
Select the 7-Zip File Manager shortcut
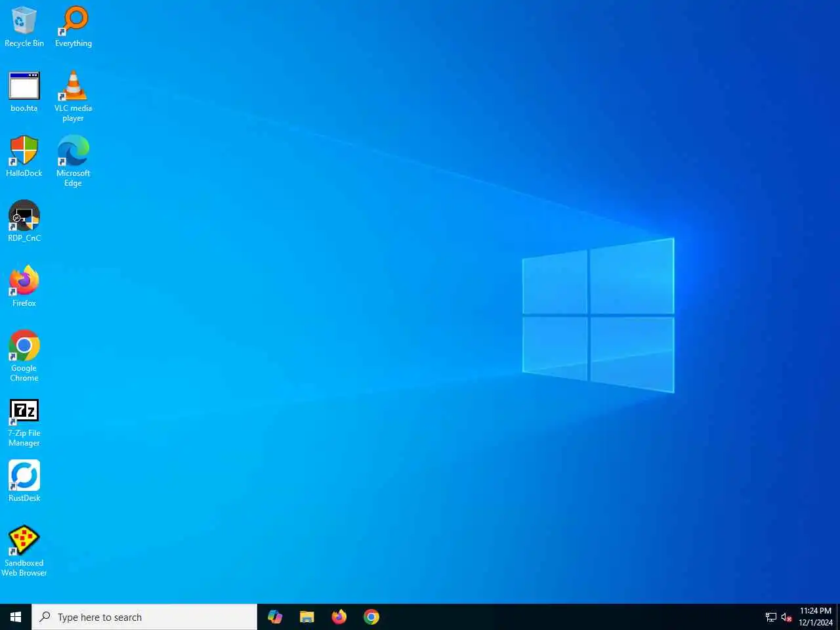pos(24,423)
